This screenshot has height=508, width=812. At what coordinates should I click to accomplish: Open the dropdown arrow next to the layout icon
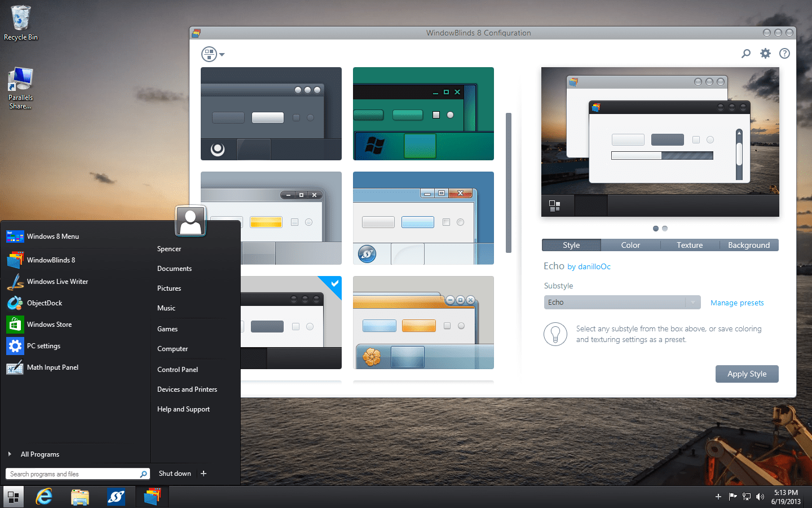pyautogui.click(x=222, y=54)
